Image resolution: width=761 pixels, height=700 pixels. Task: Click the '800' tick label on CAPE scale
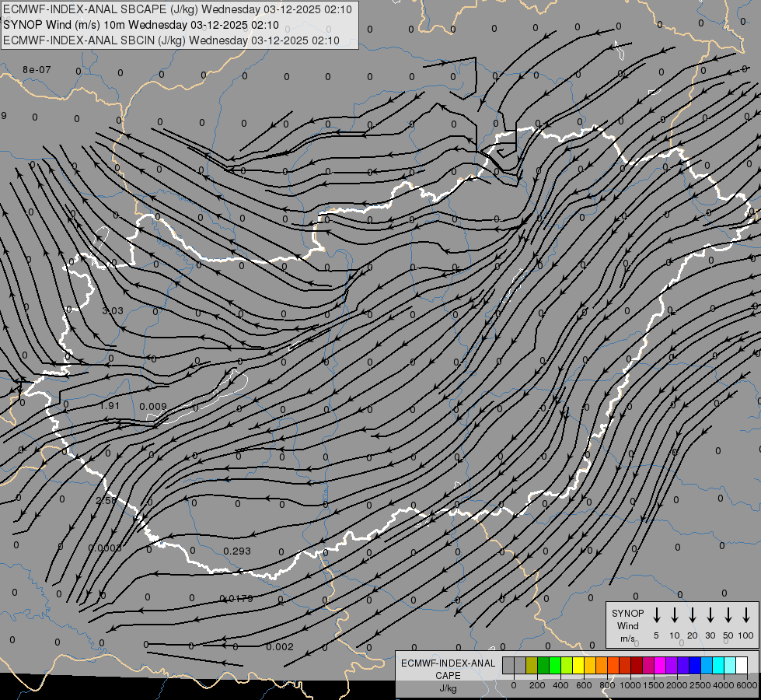[607, 685]
